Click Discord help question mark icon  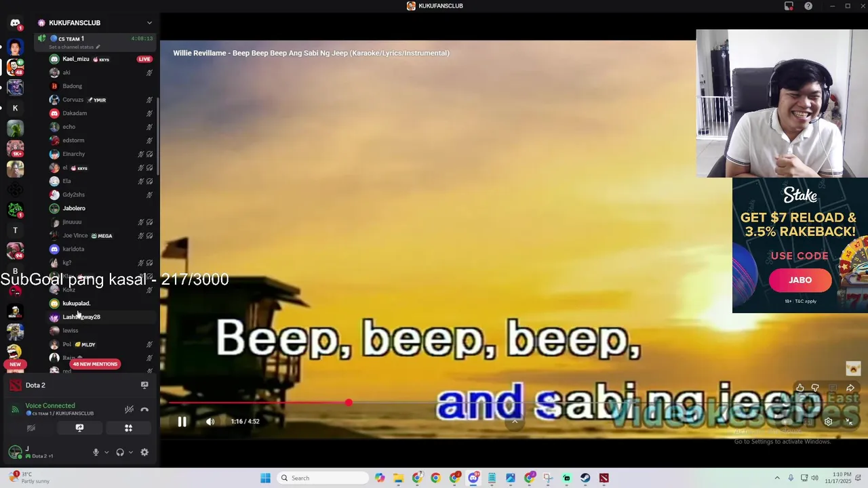(x=808, y=6)
